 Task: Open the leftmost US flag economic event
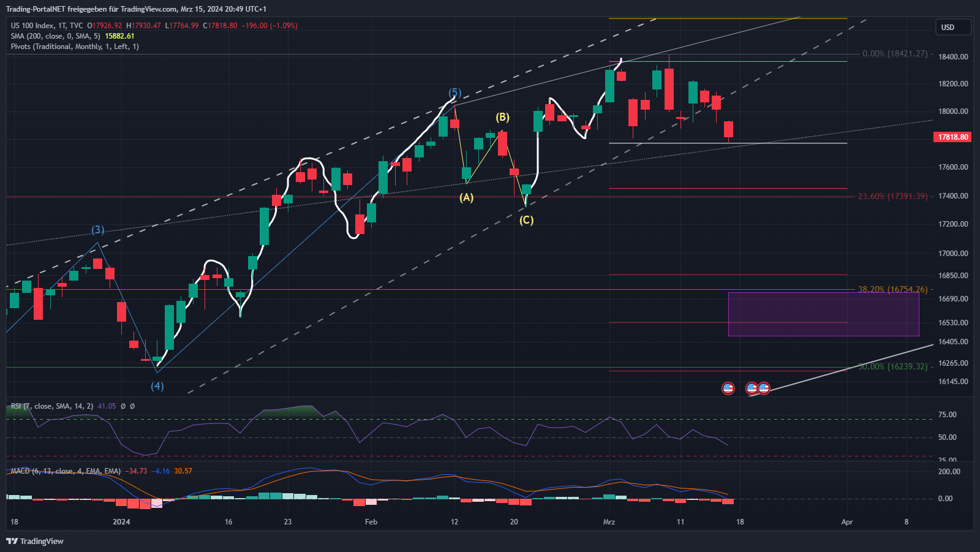(x=728, y=388)
